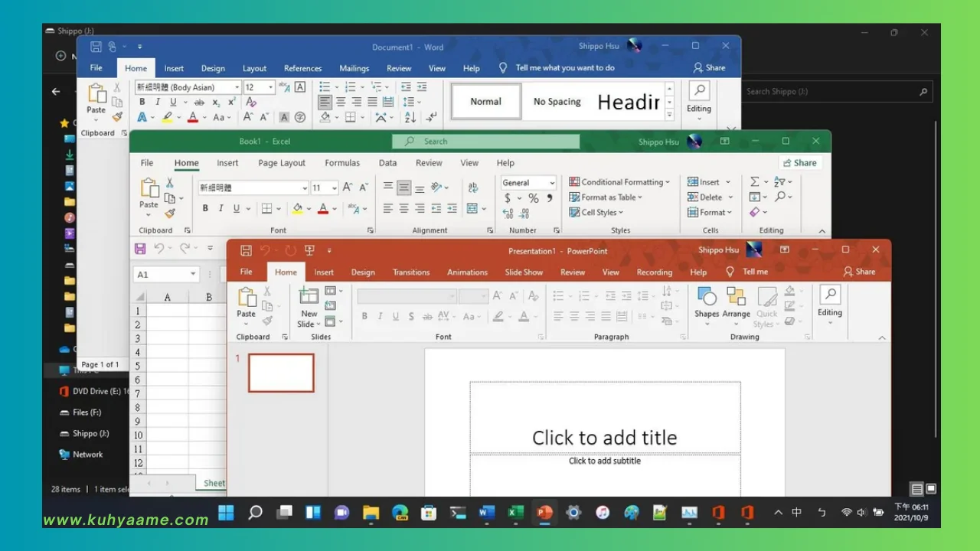
Task: Select the No Spacing style in Word
Action: pos(557,102)
